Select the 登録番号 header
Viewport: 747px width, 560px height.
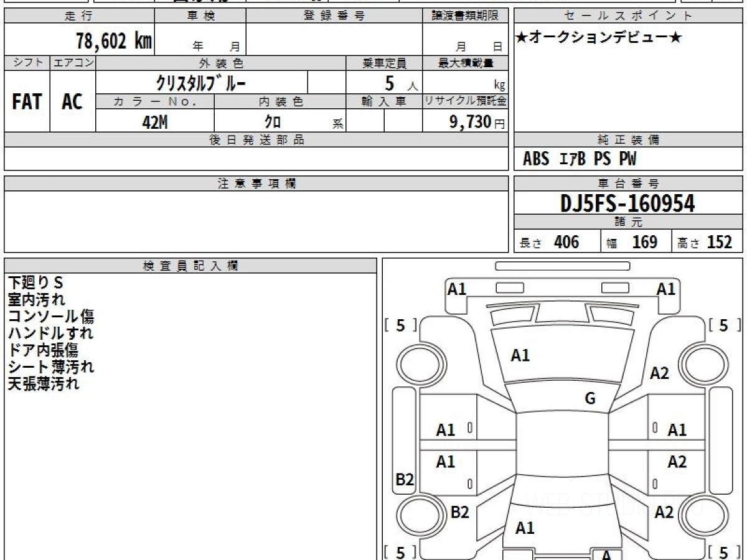tap(334, 16)
